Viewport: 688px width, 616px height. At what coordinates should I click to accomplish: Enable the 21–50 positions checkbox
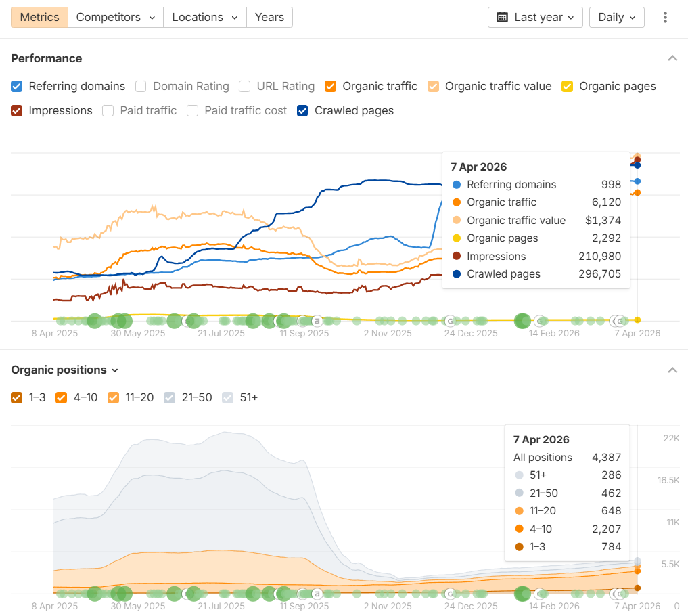[x=170, y=397]
